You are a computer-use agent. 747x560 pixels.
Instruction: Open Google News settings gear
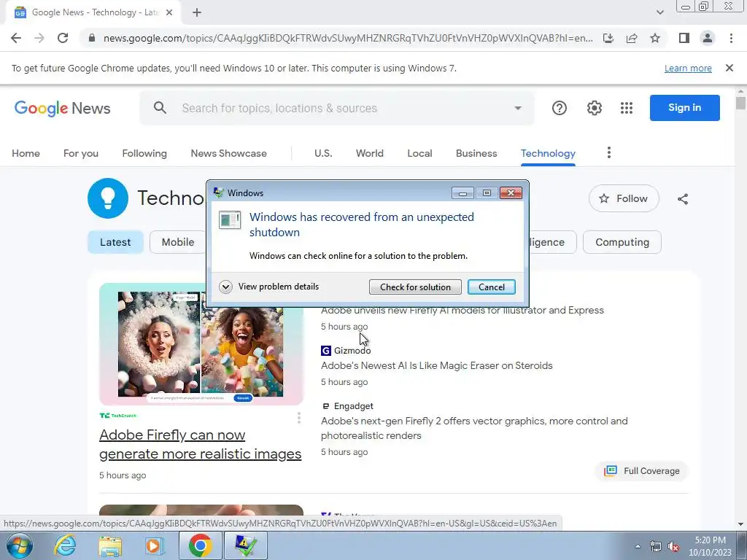(594, 108)
